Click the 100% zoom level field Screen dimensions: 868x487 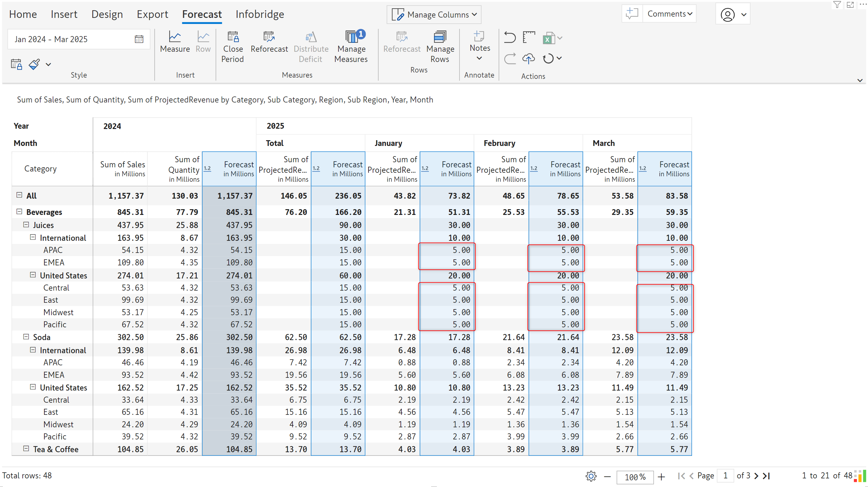click(x=635, y=477)
